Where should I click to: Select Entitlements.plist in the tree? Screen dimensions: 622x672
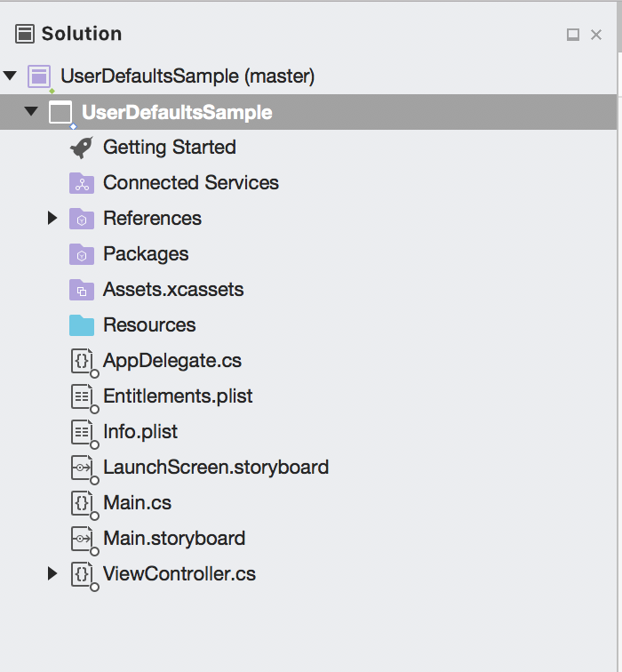click(178, 396)
